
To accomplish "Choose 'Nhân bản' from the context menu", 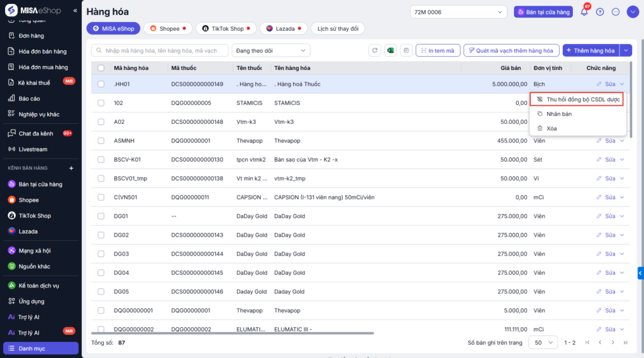I will [558, 114].
